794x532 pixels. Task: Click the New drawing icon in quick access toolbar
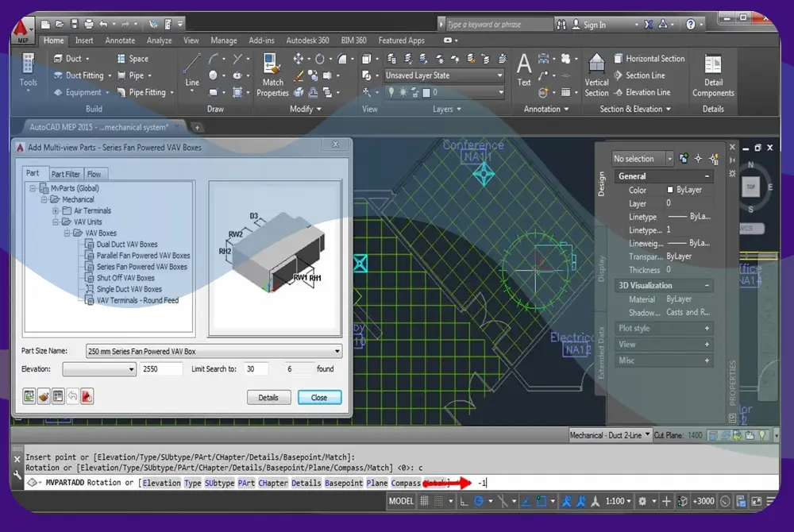click(x=45, y=24)
